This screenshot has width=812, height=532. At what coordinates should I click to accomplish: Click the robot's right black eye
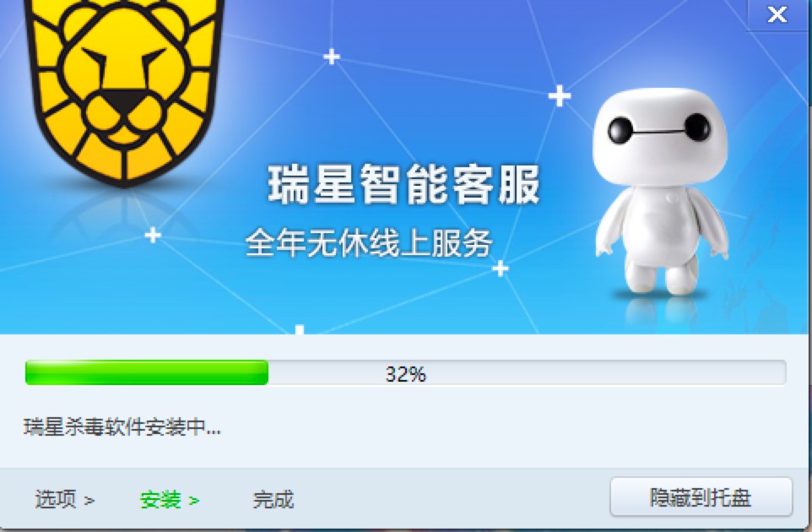click(x=697, y=126)
